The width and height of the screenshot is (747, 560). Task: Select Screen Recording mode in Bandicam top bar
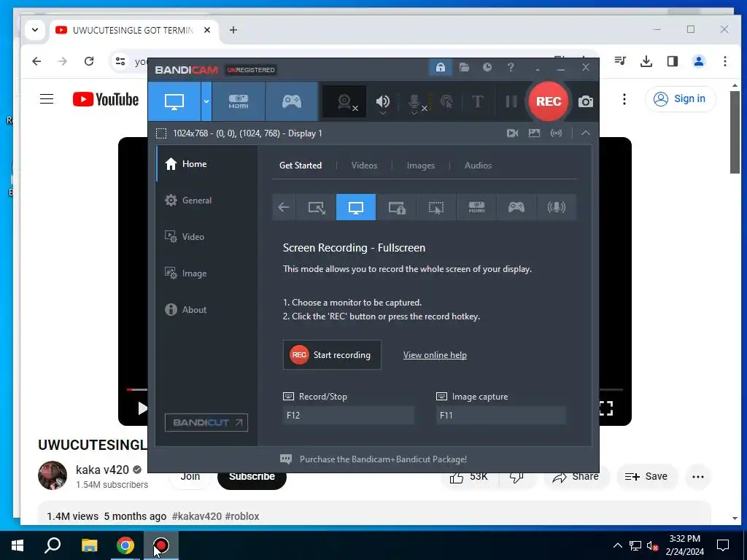[x=174, y=101]
